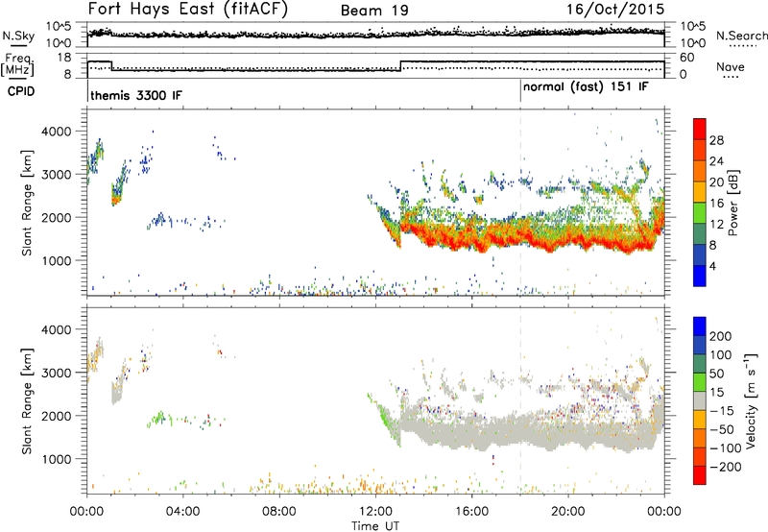Viewport: 768px width, 532px height.
Task: Click the blue bottom of power colorbar
Action: [700, 277]
